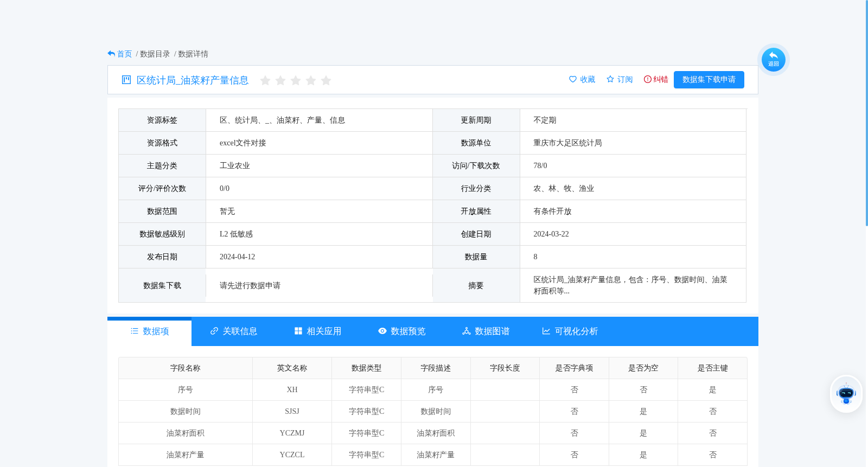Switch to the 可视化分析 tab

coord(570,331)
